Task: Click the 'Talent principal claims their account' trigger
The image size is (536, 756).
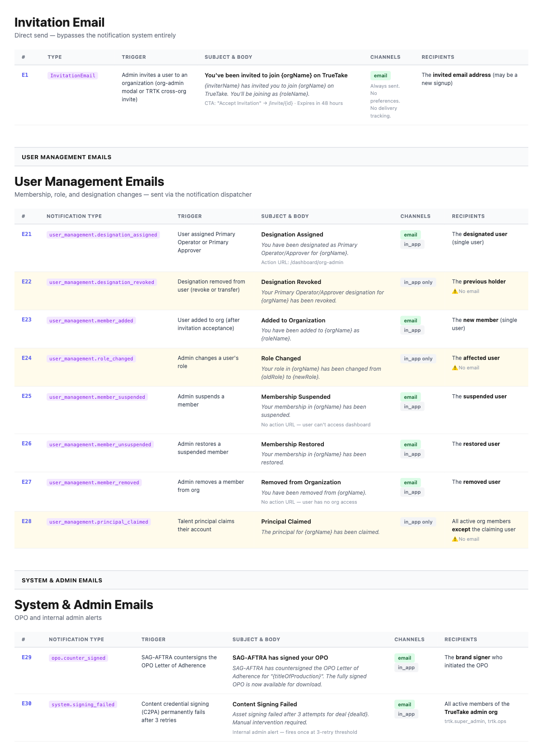Action: coord(206,525)
